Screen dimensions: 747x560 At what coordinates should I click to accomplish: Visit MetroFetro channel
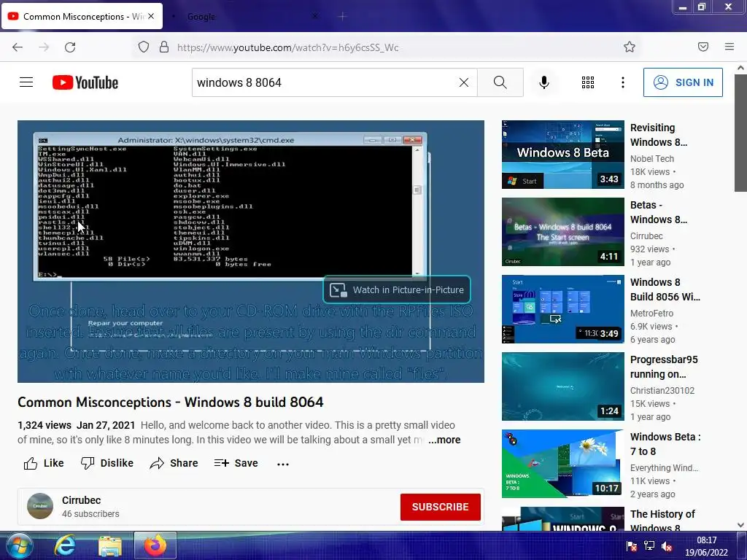[651, 314]
